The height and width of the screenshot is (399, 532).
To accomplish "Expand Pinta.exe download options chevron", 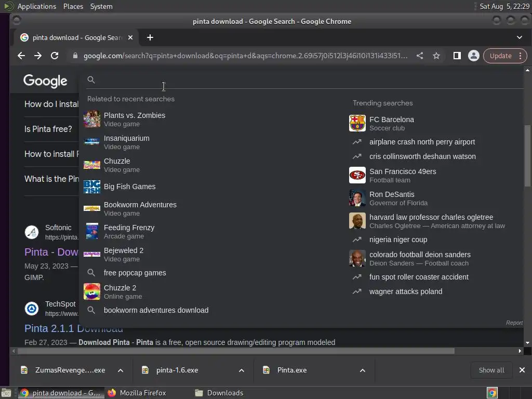I will coord(362,370).
